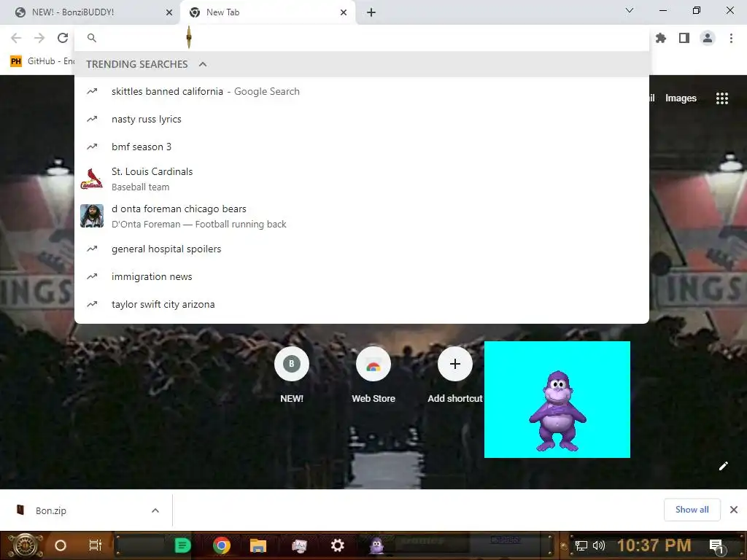The width and height of the screenshot is (747, 560).
Task: Select 'nasty russ lyrics' suggestion
Action: [362, 119]
